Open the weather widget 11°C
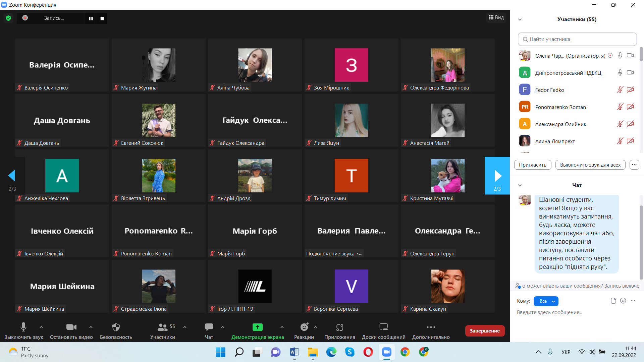 pos(29,352)
